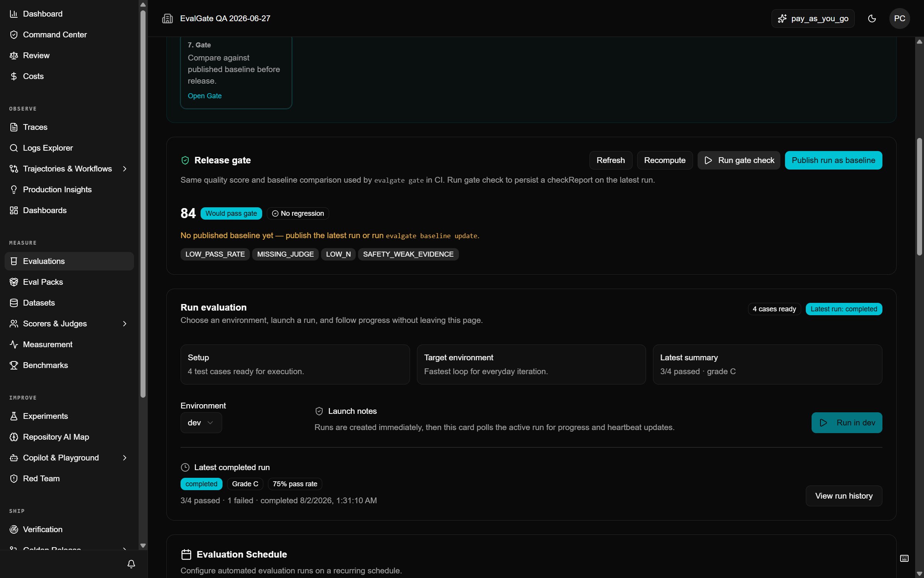
Task: Click Run gate check
Action: point(739,160)
